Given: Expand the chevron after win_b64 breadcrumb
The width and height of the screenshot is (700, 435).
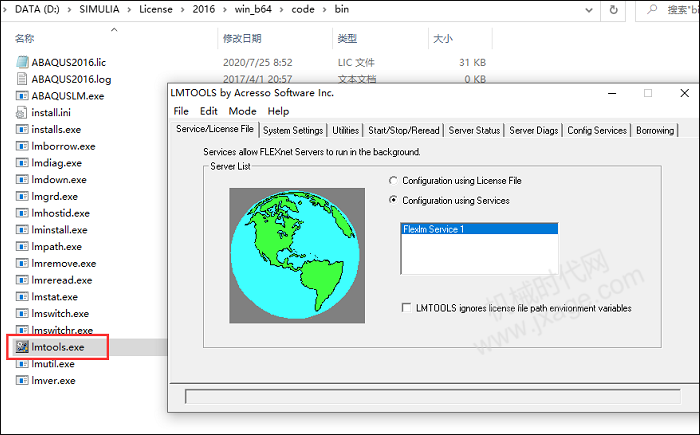Looking at the screenshot, I should point(282,9).
